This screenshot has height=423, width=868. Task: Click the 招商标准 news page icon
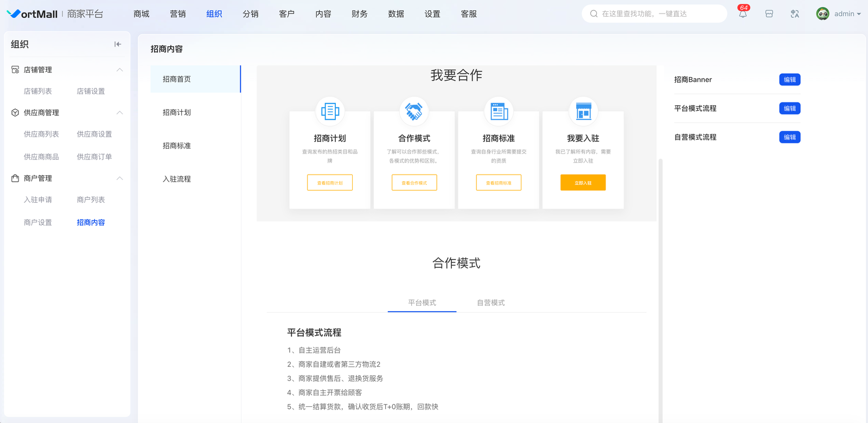click(499, 111)
